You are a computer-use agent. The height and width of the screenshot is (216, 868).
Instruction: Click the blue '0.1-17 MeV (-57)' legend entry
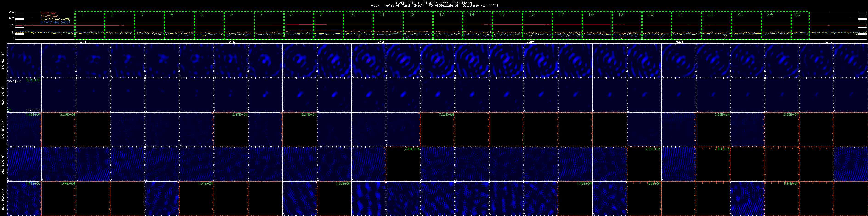coord(55,22)
